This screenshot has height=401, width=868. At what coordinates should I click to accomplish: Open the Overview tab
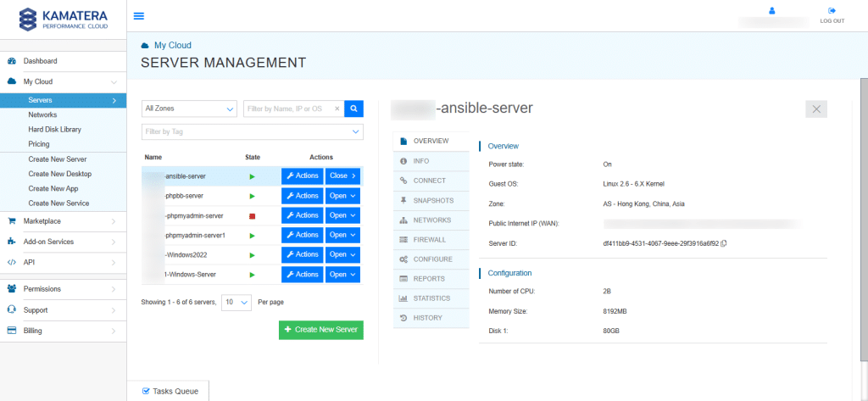431,142
